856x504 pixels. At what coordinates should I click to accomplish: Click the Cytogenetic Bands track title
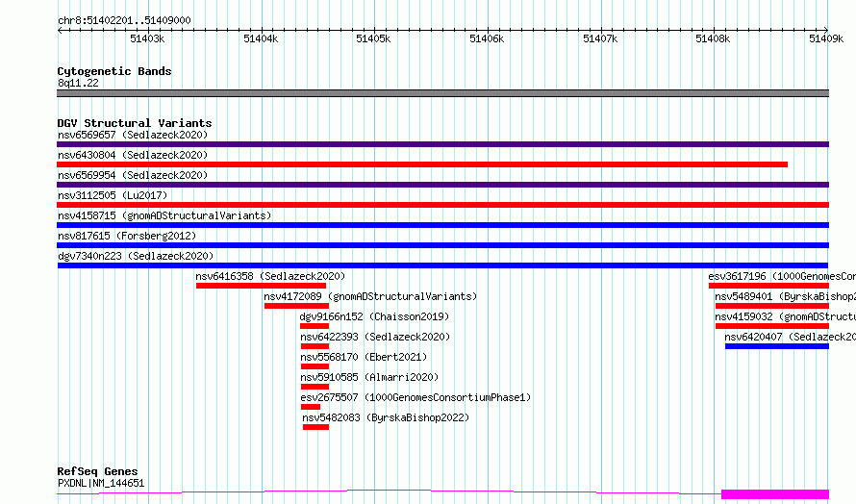pyautogui.click(x=114, y=71)
